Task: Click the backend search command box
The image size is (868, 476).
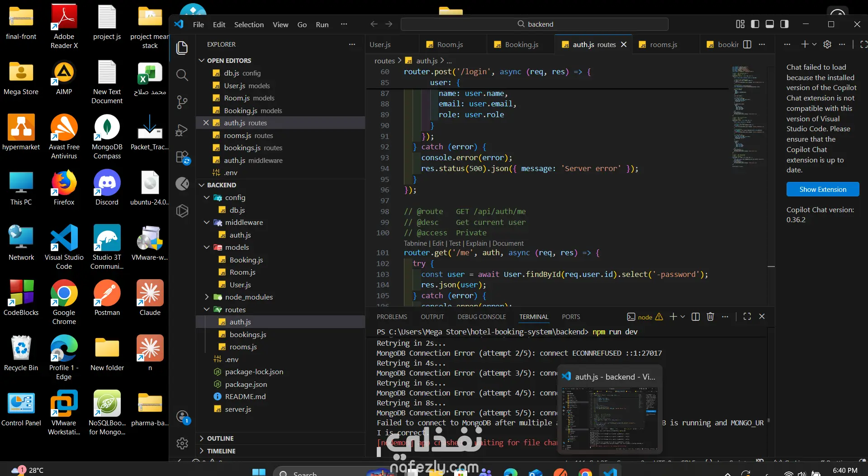Action: (534, 24)
